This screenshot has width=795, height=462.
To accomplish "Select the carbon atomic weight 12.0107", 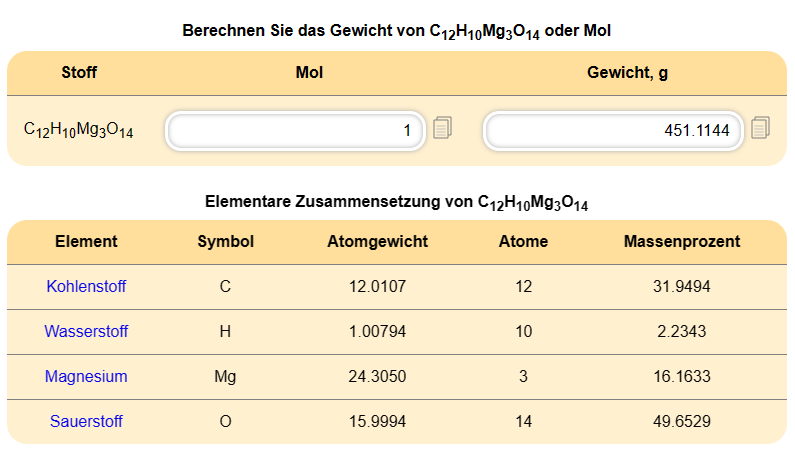I will (377, 287).
